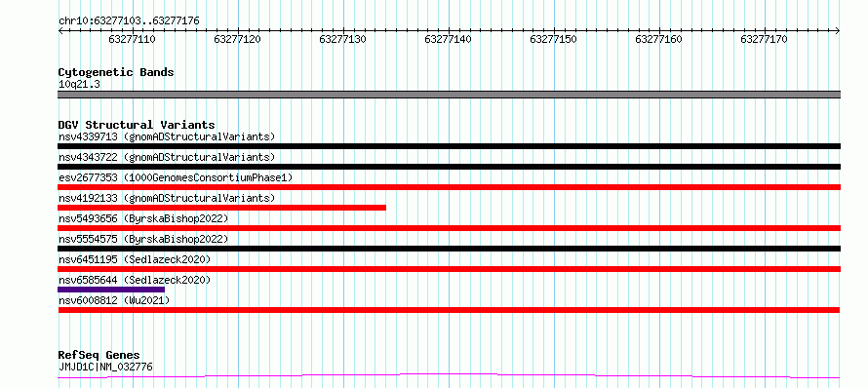This screenshot has width=868, height=388.
Task: Select the red bar for nsv6451195
Action: click(x=449, y=269)
